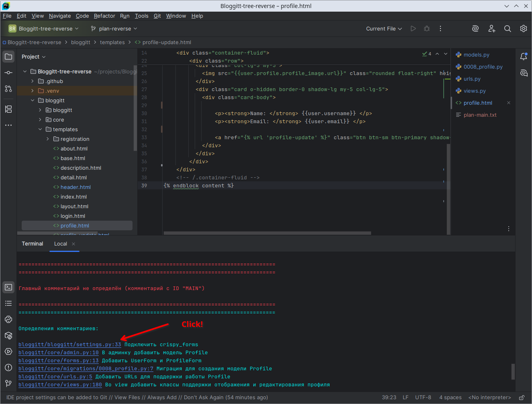Open link bloggitt/core/migrations/0008_profile.py:7

pyautogui.click(x=86, y=369)
